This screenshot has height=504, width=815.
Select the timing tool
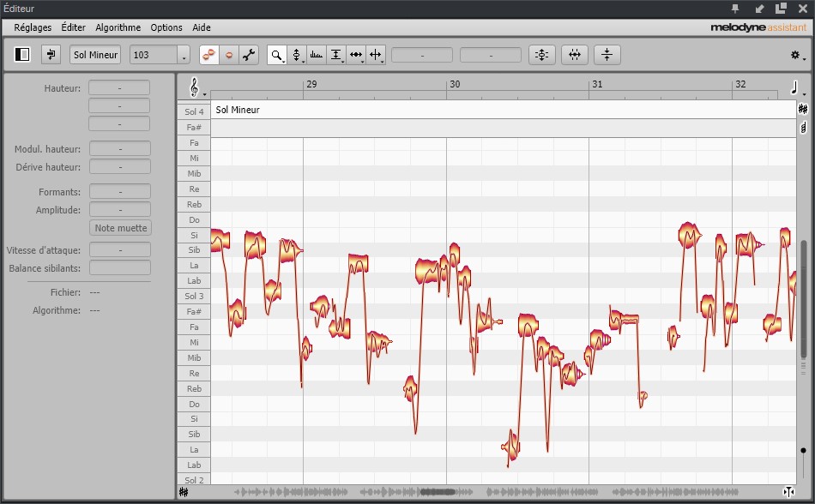coord(356,55)
